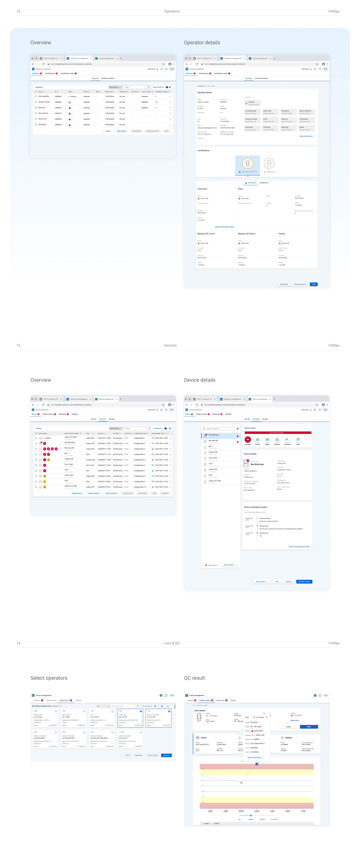Click Reject button in QC result
The height and width of the screenshot is (868, 356).
click(308, 727)
